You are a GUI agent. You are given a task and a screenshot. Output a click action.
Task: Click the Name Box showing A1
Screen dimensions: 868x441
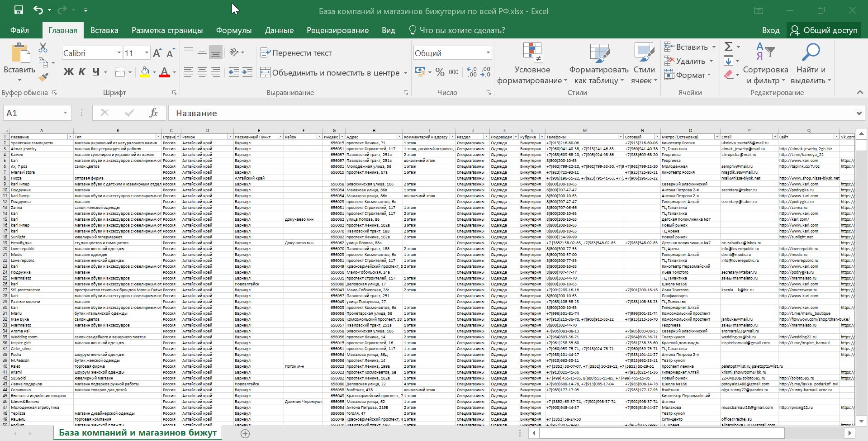pos(32,113)
